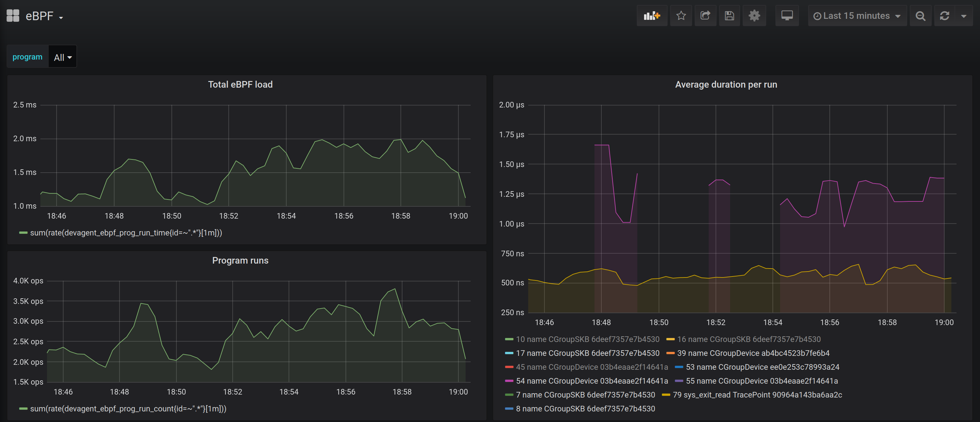Screen dimensions: 980x422
Task: Click the Add panel icon
Action: 652,16
